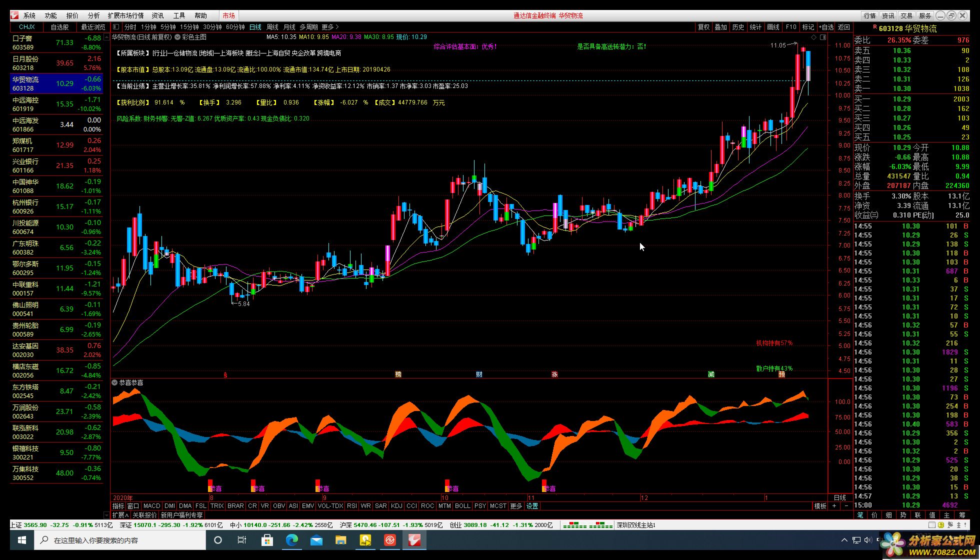This screenshot has width=980, height=560.
Task: Click the list-window icon in the status bar
Action: tap(932, 525)
